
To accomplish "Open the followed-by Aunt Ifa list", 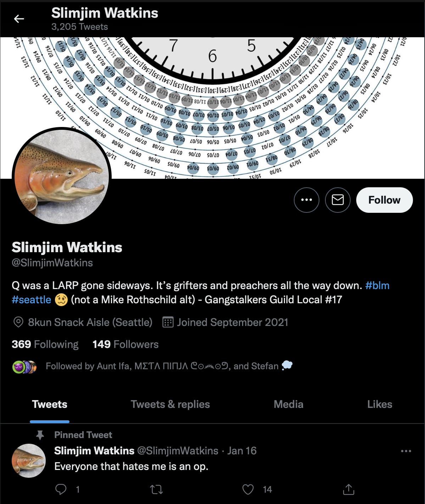I will [x=152, y=366].
